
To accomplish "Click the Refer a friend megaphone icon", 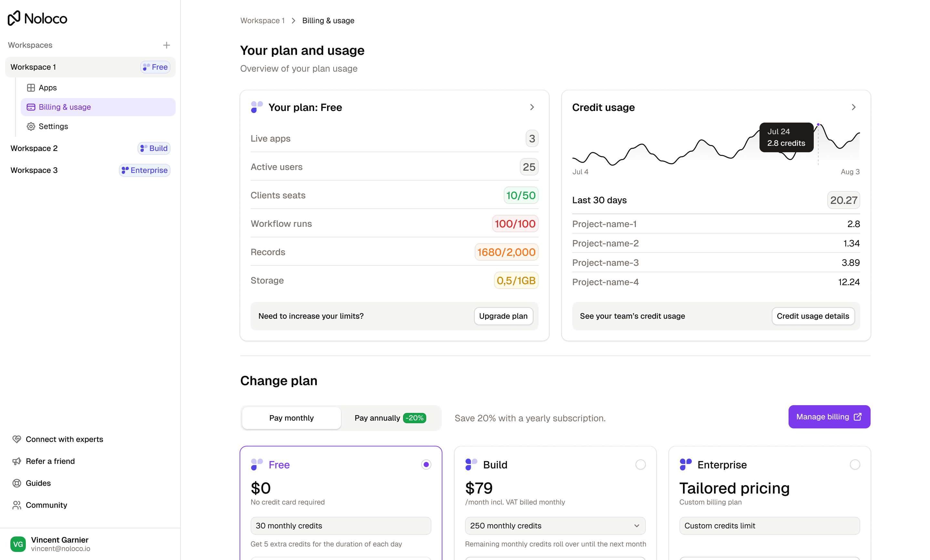I will (x=16, y=461).
